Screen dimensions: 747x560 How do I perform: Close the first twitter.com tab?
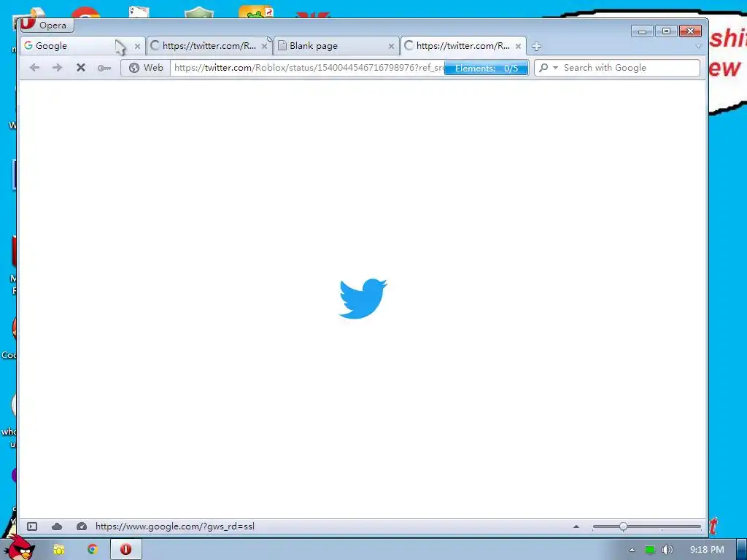coord(264,46)
